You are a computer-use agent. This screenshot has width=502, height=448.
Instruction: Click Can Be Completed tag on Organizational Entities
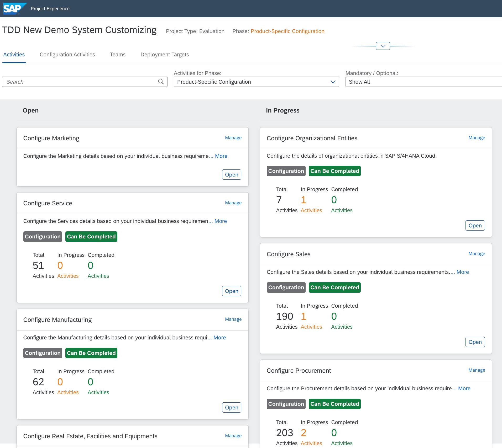point(335,171)
